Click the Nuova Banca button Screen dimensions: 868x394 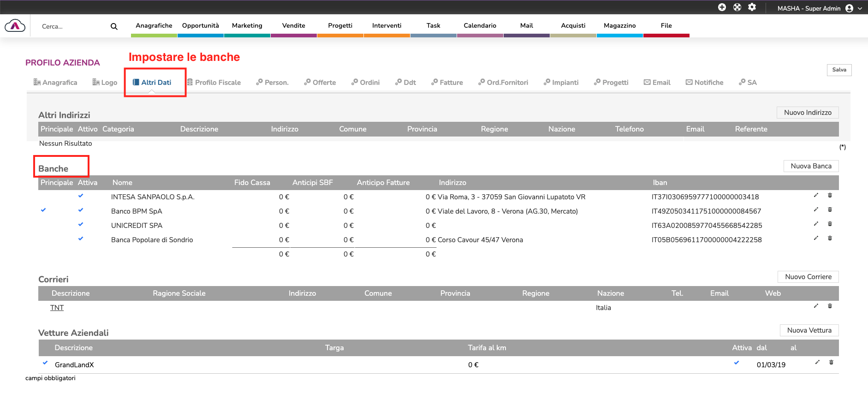tap(811, 166)
